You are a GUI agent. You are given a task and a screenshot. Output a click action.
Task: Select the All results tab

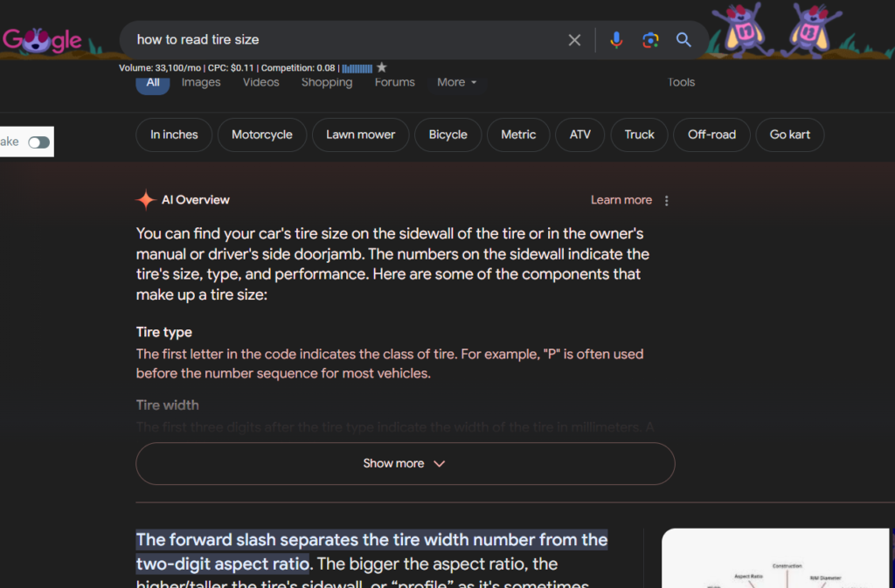click(153, 83)
